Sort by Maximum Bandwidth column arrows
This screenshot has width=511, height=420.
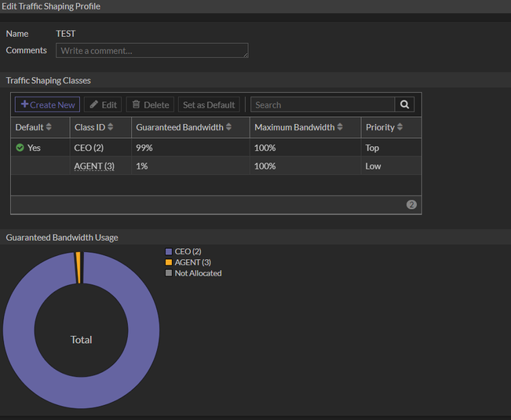(341, 127)
